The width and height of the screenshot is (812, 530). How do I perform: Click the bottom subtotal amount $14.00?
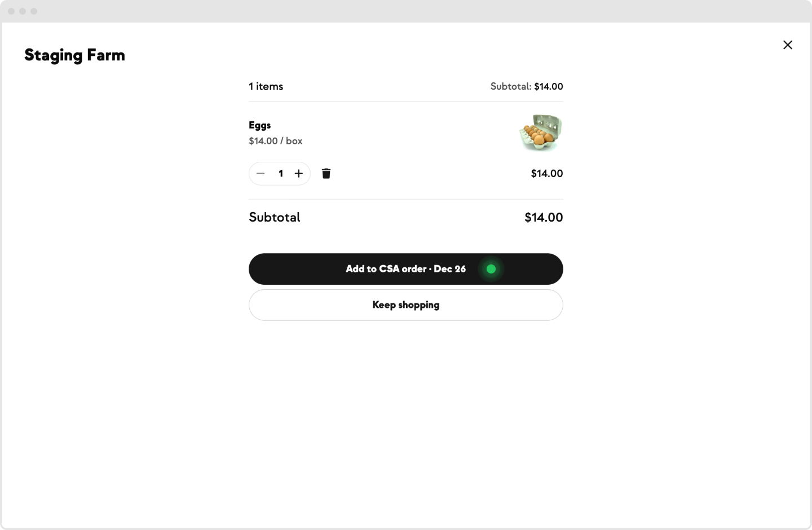544,217
